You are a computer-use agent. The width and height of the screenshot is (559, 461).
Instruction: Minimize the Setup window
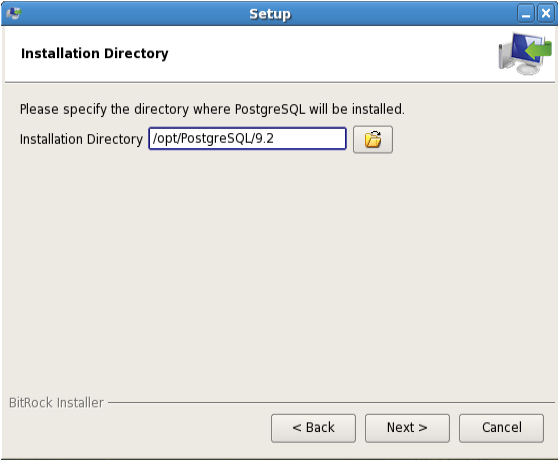click(x=525, y=14)
